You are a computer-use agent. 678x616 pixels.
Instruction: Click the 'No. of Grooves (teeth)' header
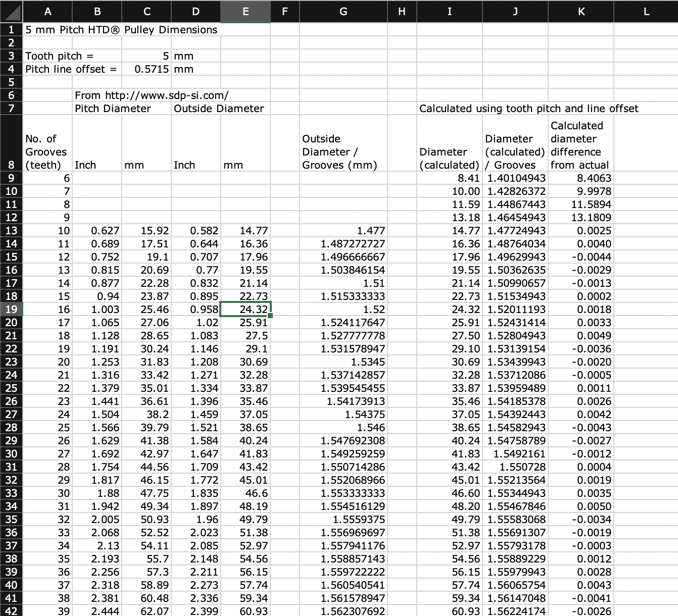(x=47, y=143)
